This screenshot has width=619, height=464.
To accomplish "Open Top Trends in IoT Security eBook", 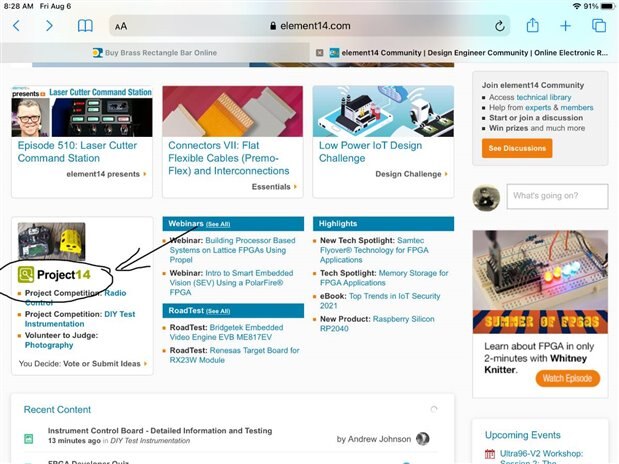I will tap(380, 301).
